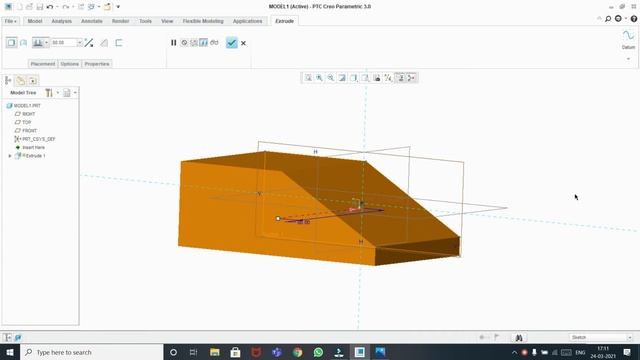Click Undo in quick access toolbar
The image size is (640, 360).
50,7
